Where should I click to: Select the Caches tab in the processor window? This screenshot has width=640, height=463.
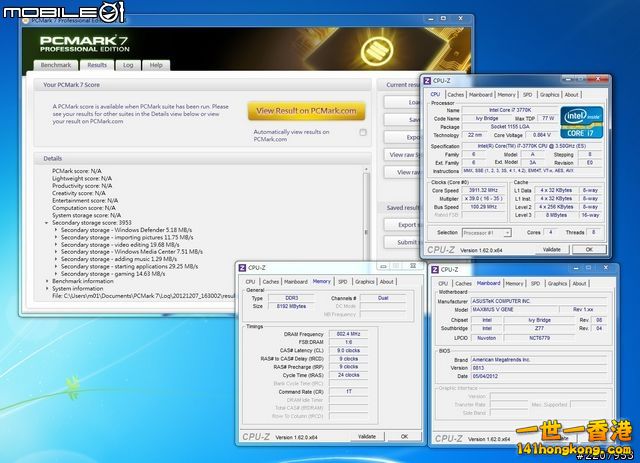tap(456, 94)
